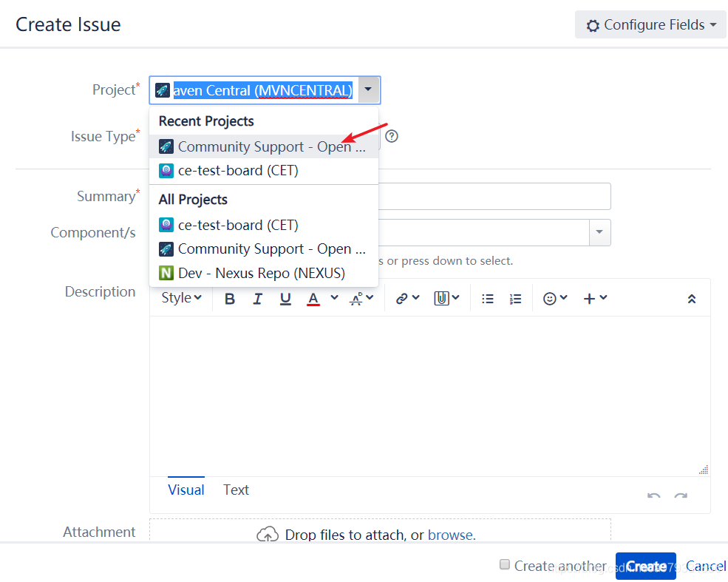Insert a numbered list
The height and width of the screenshot is (582, 728).
(515, 299)
